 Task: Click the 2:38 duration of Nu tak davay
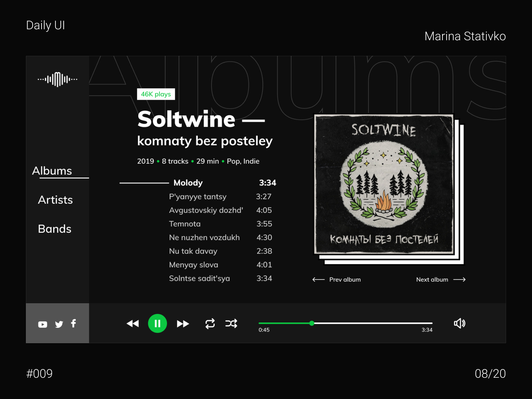(x=264, y=251)
